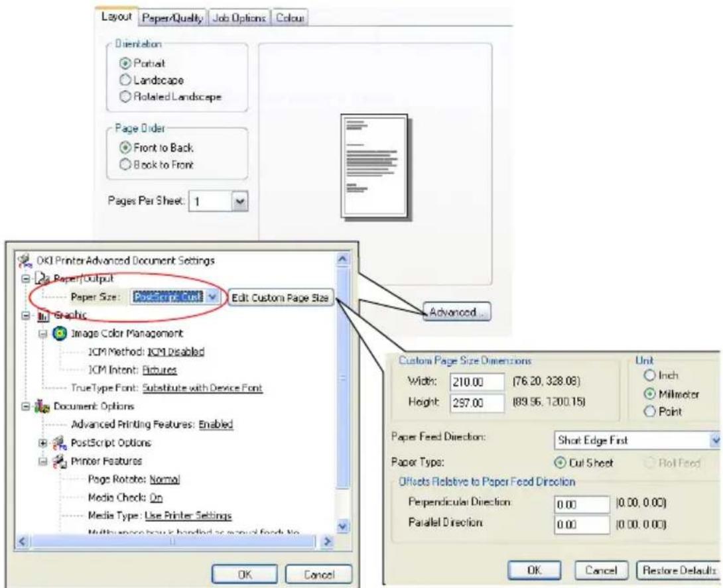Click the Restore Defaults button
The width and height of the screenshot is (723, 588).
[x=679, y=570]
